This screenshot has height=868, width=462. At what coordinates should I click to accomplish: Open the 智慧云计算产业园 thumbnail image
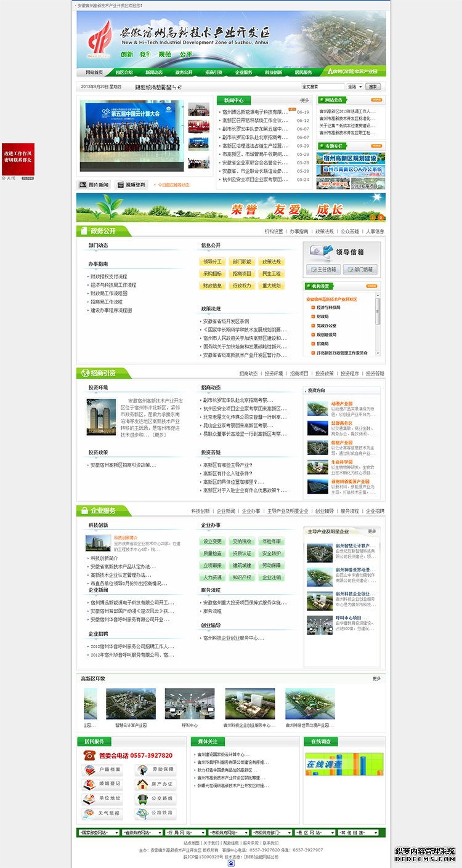(x=131, y=704)
